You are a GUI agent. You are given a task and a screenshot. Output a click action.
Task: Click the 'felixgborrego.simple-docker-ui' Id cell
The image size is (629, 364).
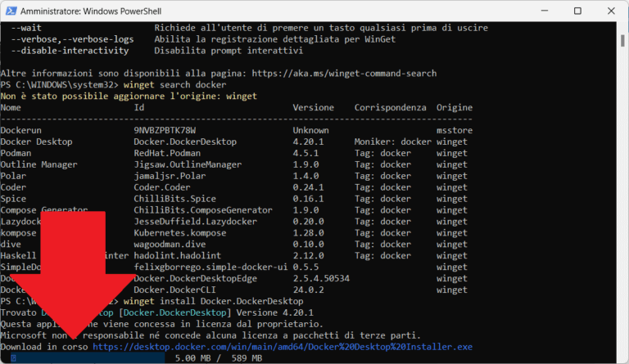click(x=210, y=267)
